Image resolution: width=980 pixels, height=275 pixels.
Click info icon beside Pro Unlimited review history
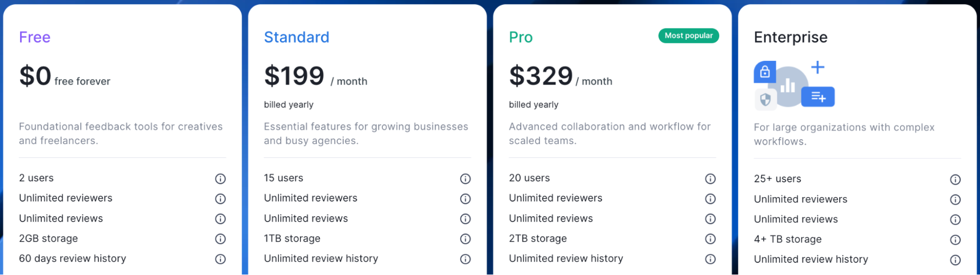(x=710, y=259)
